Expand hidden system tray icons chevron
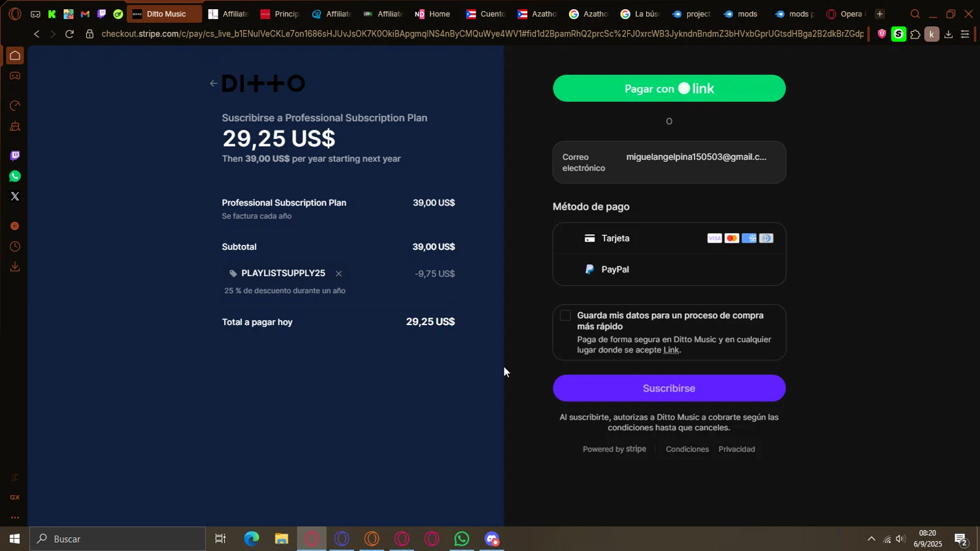Screen dimensions: 980x551 pos(871,539)
